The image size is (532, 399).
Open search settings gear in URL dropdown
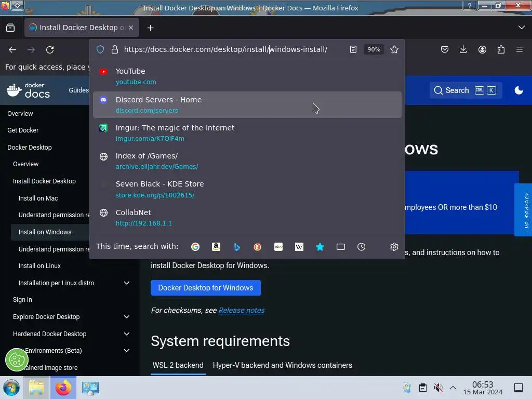point(394,247)
